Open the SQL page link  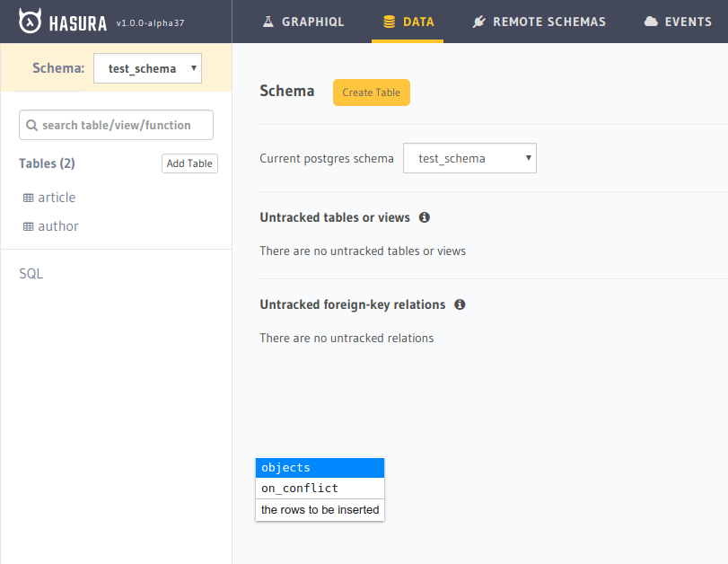pyautogui.click(x=31, y=273)
